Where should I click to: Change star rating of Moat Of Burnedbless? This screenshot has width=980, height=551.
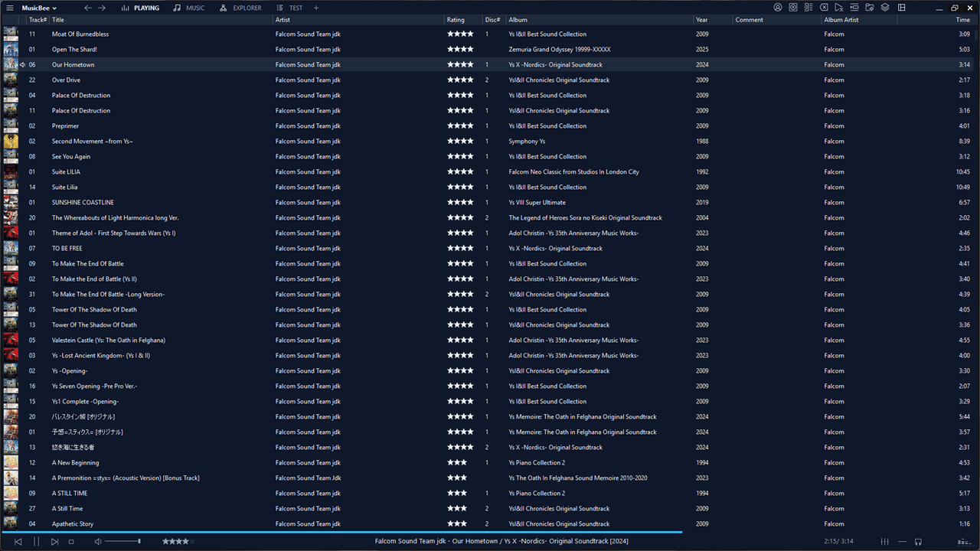(x=460, y=34)
